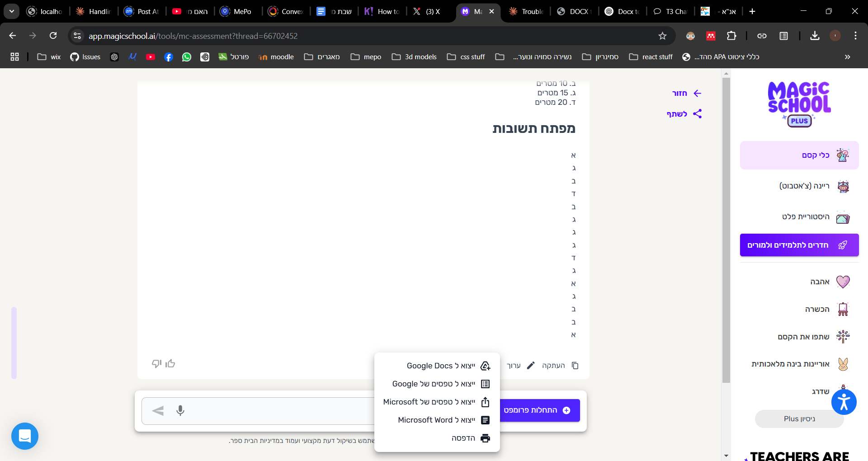The width and height of the screenshot is (868, 461).
Task: Click the student rooms (חדרים לתלמידים ולמורים) button
Action: coord(799,245)
